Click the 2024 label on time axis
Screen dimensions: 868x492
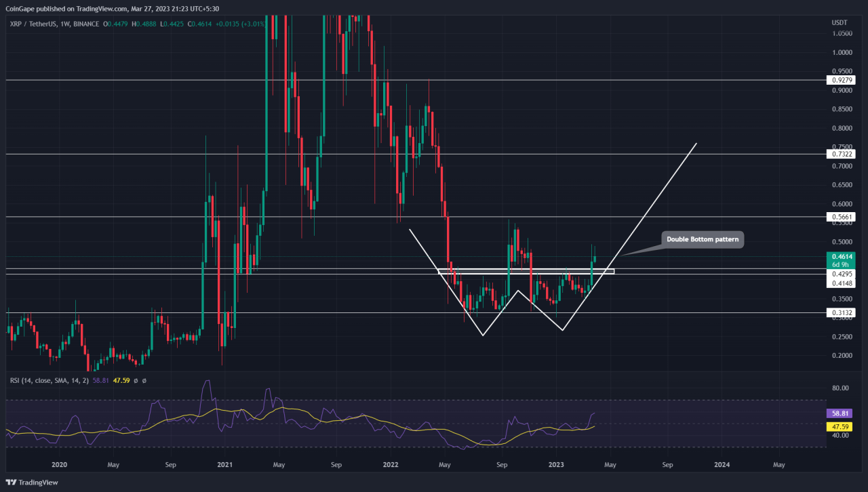click(x=722, y=465)
